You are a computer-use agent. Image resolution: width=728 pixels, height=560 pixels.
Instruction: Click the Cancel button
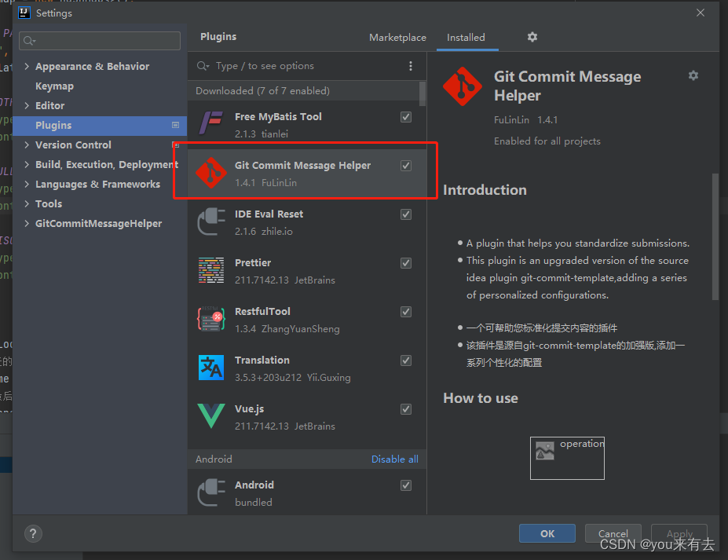coord(613,533)
